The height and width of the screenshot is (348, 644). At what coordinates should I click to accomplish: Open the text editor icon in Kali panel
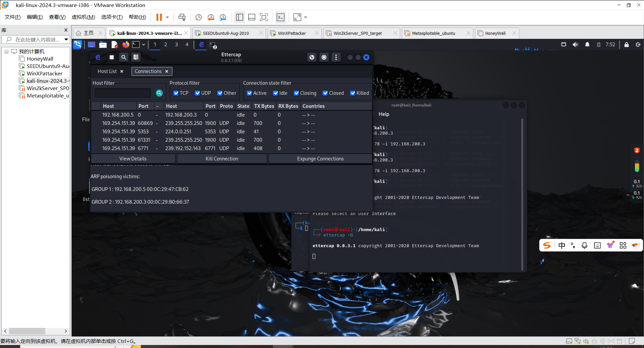point(114,45)
